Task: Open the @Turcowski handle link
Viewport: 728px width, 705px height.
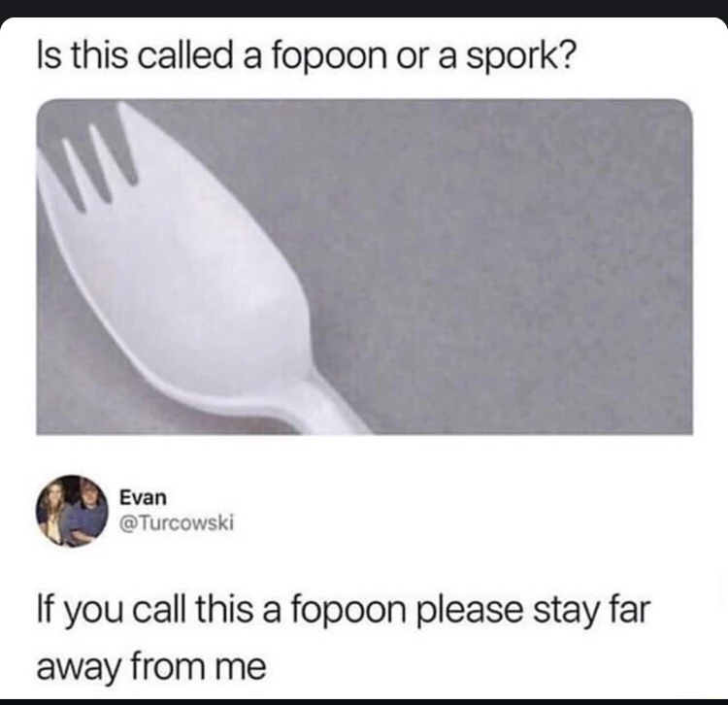Action: tap(177, 523)
